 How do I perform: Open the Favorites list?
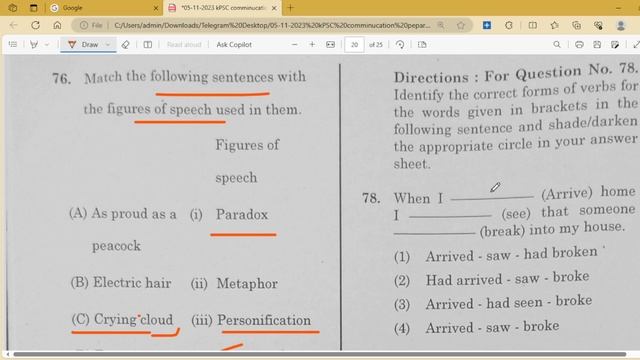click(554, 25)
